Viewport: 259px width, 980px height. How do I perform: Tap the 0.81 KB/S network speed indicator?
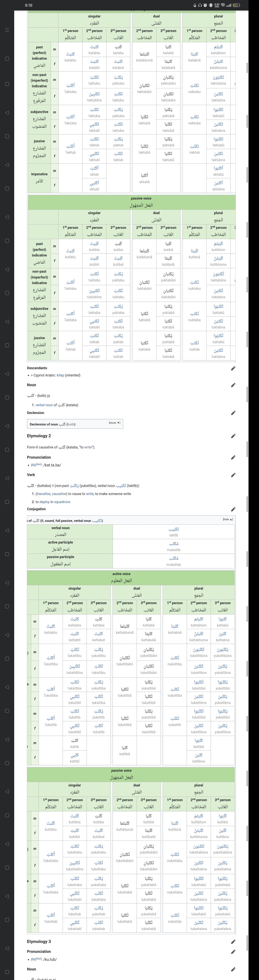pos(217,5)
